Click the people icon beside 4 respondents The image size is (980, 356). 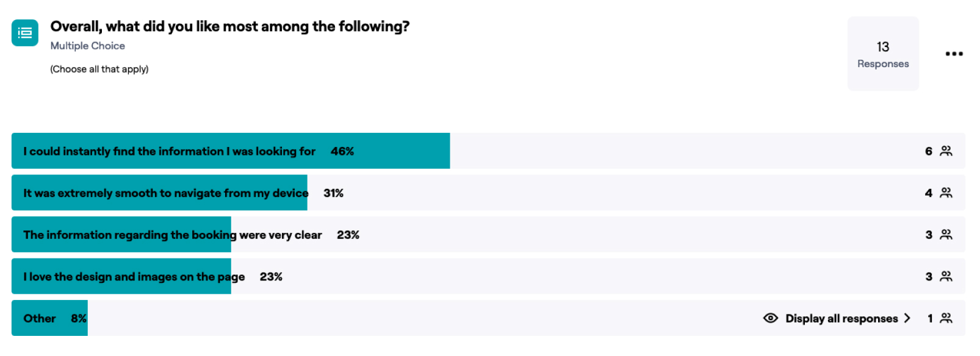(x=946, y=193)
